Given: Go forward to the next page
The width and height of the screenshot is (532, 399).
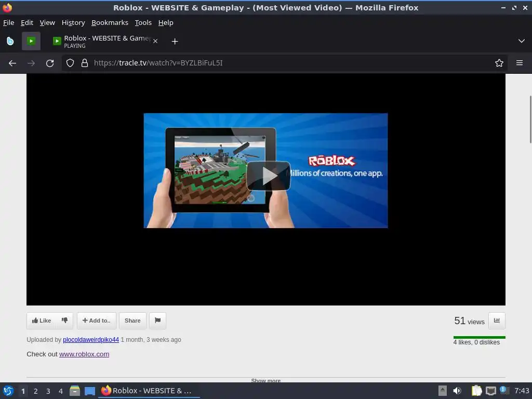Looking at the screenshot, I should point(31,63).
